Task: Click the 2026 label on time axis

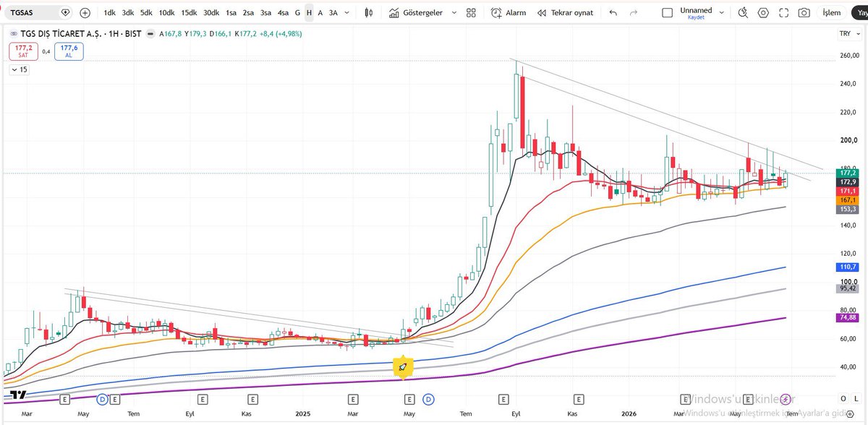Action: pos(629,413)
